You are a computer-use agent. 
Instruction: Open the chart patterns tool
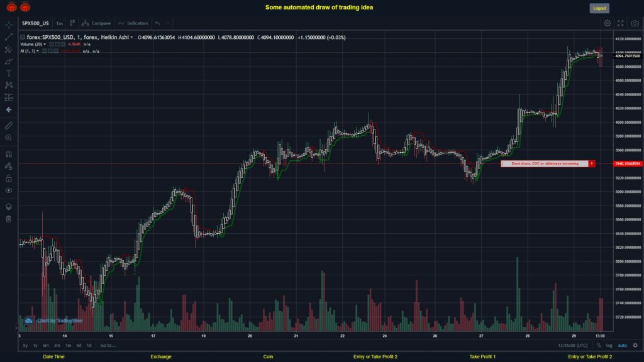tap(9, 85)
